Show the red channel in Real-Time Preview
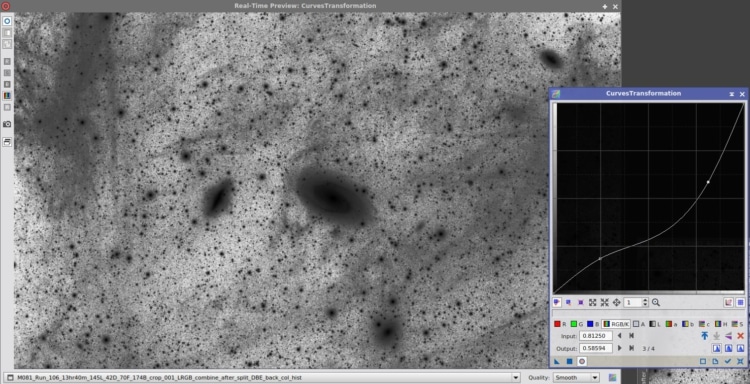750x384 pixels. pyautogui.click(x=7, y=61)
